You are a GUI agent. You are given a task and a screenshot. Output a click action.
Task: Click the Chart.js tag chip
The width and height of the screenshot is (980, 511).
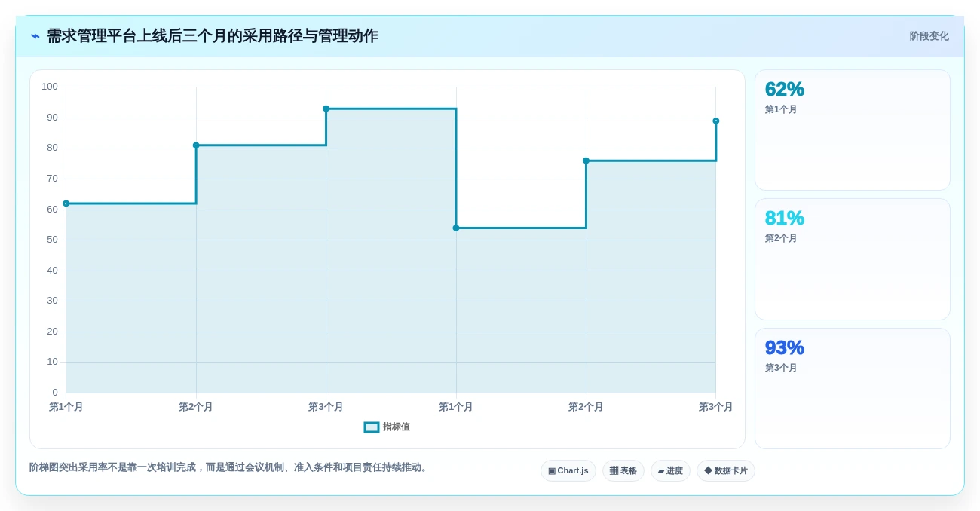coord(568,471)
